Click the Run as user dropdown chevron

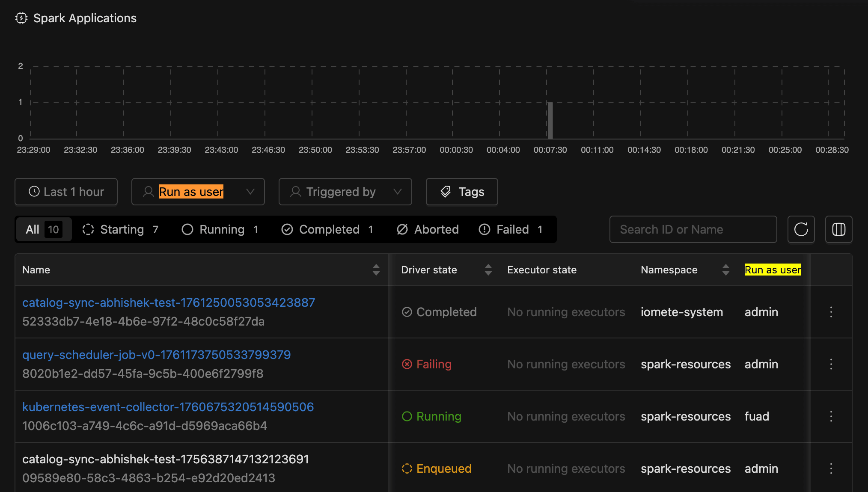pyautogui.click(x=250, y=192)
